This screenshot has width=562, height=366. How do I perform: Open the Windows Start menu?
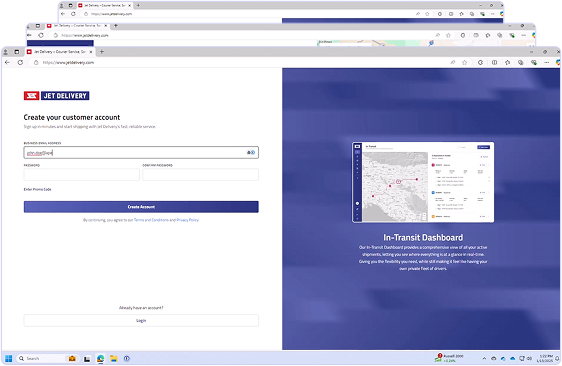(x=9, y=358)
